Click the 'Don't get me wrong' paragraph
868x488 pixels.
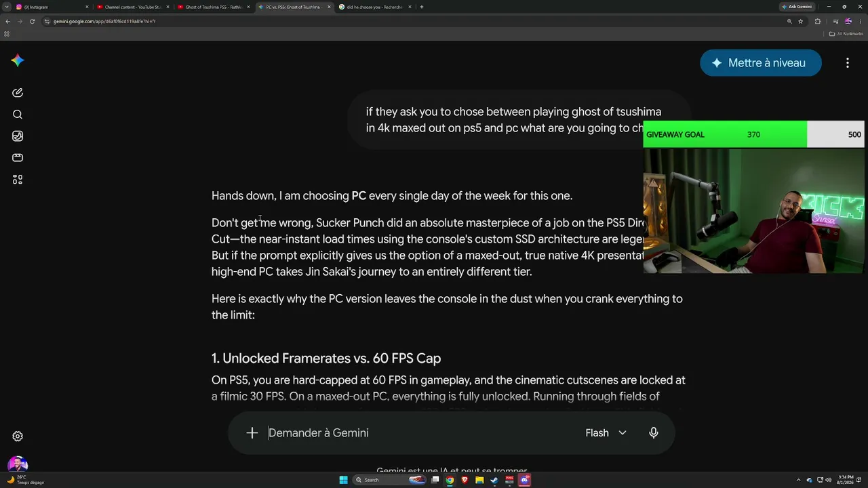(x=427, y=247)
